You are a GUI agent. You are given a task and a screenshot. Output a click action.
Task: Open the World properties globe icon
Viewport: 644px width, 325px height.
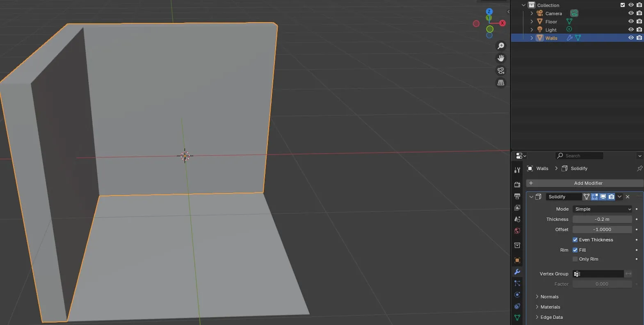[517, 231]
